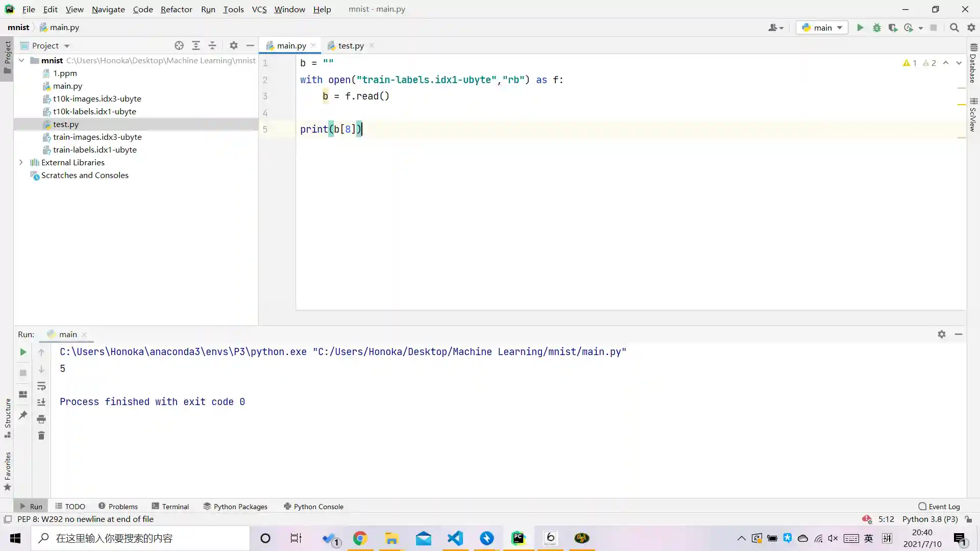Hide the Run tool window
This screenshot has height=551, width=980.
point(959,334)
